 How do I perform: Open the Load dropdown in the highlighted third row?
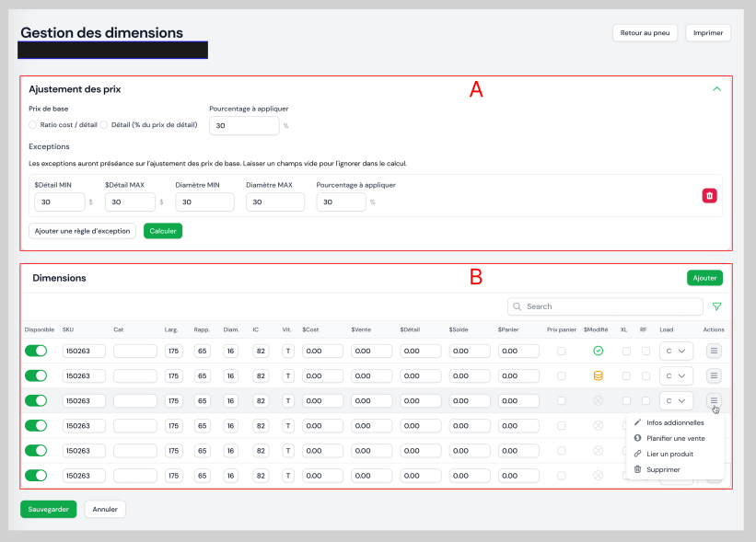pyautogui.click(x=676, y=401)
